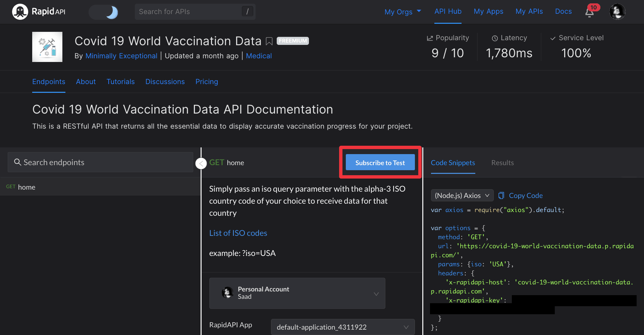Click the Subscribe to Test button

380,162
